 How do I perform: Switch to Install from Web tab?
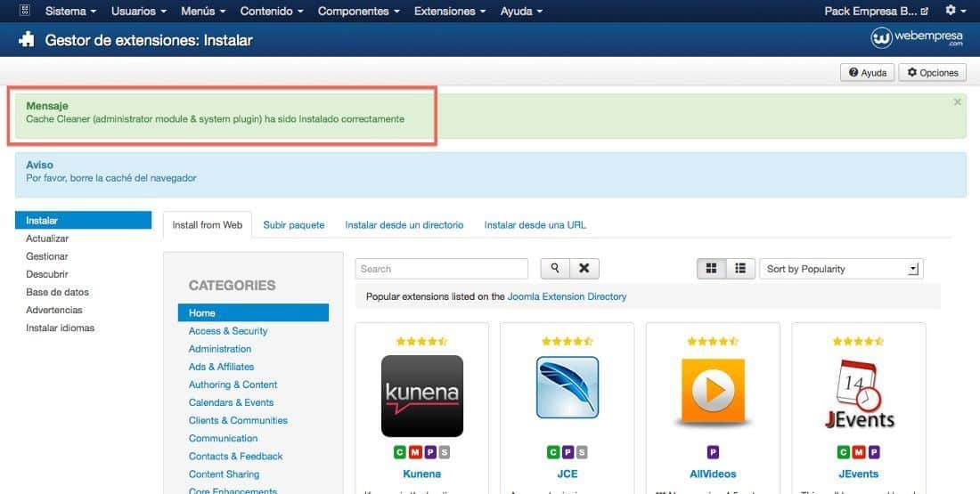208,225
